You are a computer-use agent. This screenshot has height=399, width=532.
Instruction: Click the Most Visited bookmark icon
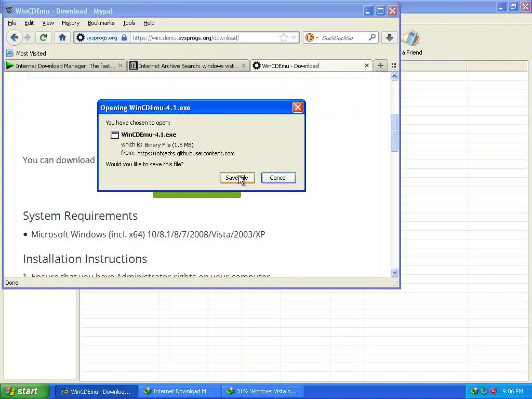tap(10, 54)
